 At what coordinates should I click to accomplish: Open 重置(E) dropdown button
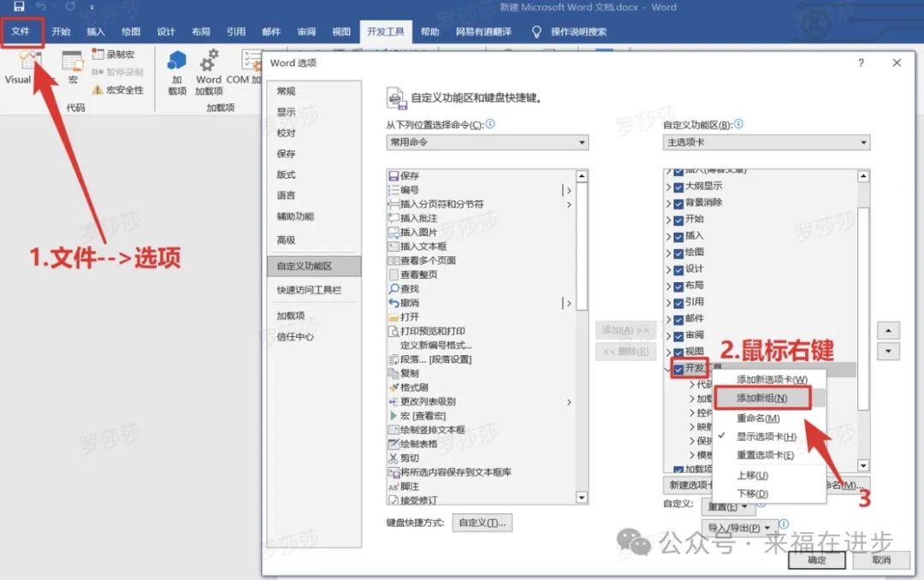click(x=727, y=506)
